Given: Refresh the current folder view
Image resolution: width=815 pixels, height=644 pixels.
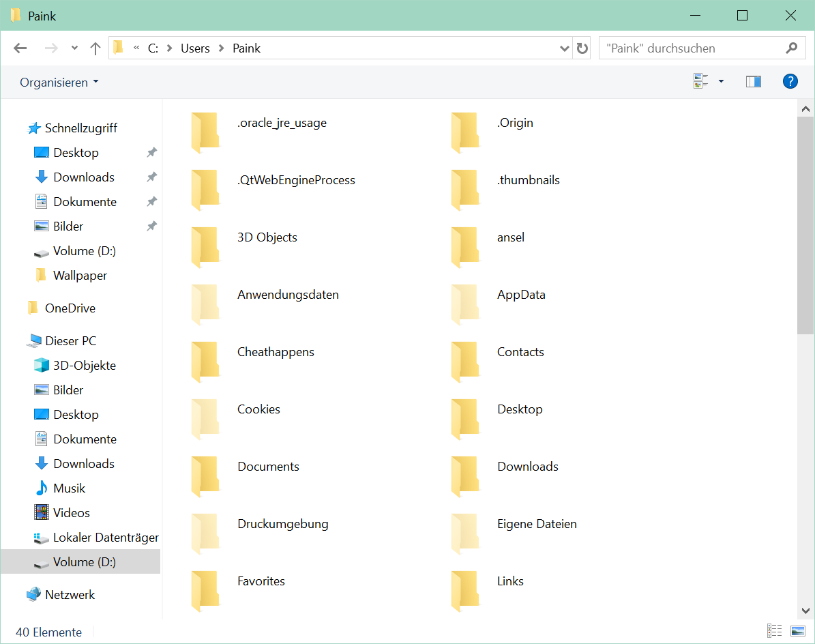Looking at the screenshot, I should tap(582, 48).
